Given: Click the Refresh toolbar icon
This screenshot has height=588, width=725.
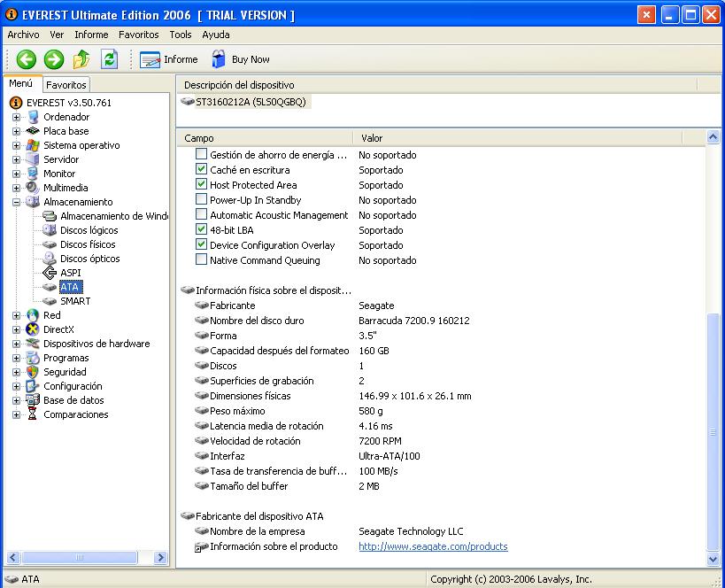Looking at the screenshot, I should pyautogui.click(x=109, y=59).
